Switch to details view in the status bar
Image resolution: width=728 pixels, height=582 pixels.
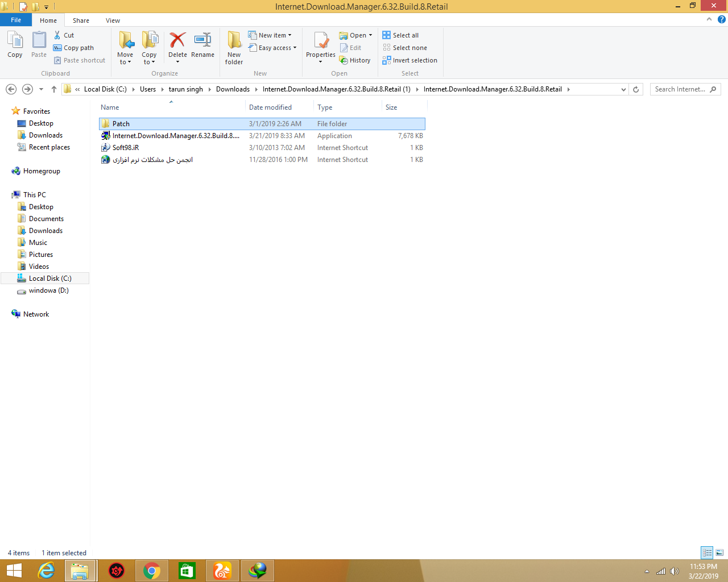pyautogui.click(x=707, y=552)
